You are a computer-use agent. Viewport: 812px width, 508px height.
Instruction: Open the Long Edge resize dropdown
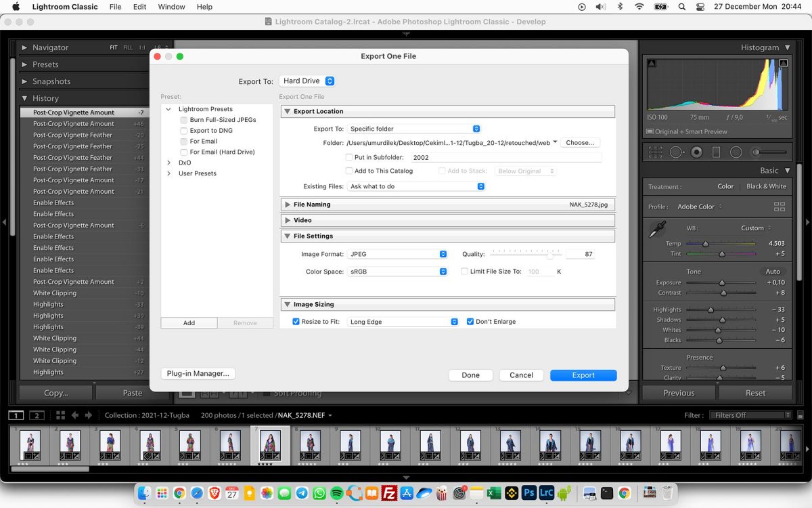coord(403,322)
